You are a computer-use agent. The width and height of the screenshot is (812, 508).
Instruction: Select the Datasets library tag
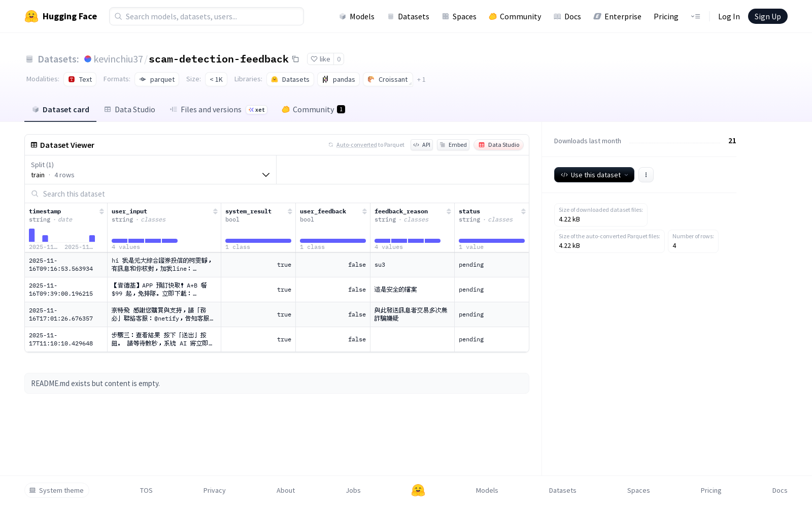(290, 79)
